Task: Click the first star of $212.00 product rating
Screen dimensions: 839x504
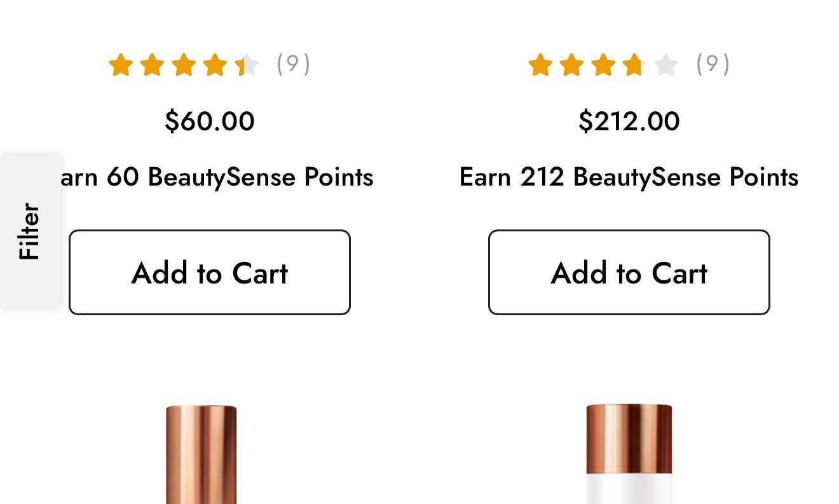Action: 540,65
